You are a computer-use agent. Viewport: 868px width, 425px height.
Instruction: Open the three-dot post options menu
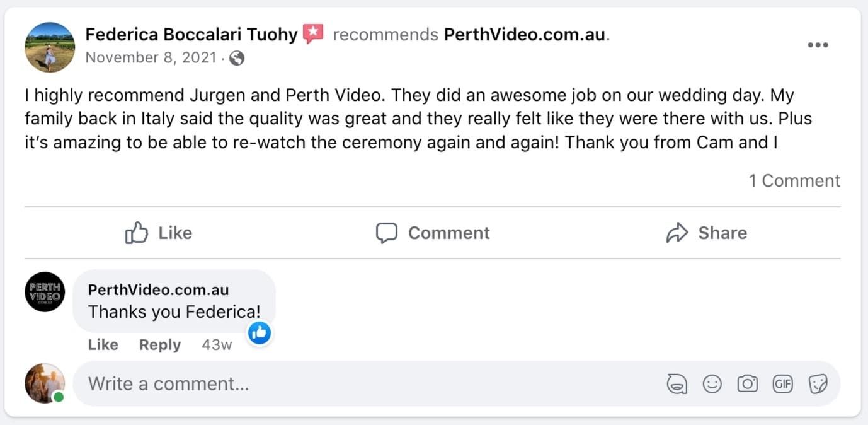[x=817, y=45]
